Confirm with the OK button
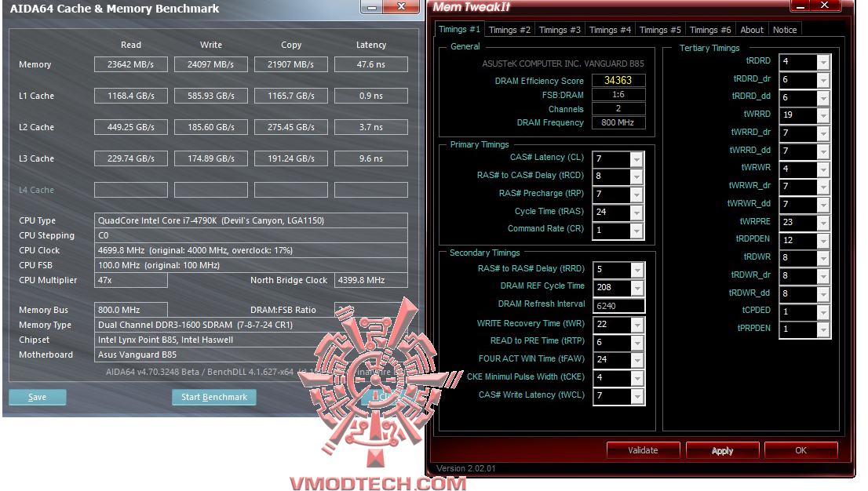Image resolution: width=868 pixels, height=491 pixels. click(x=801, y=450)
